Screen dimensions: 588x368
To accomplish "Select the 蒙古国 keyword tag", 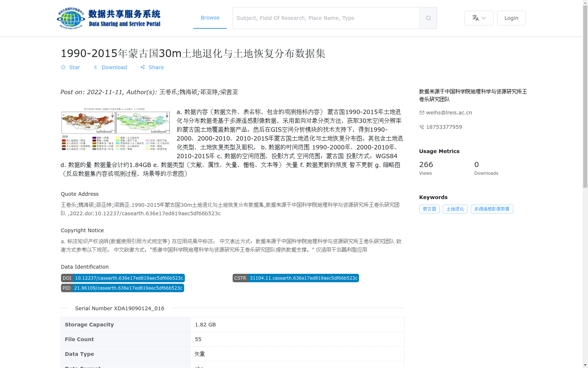I will click(429, 209).
